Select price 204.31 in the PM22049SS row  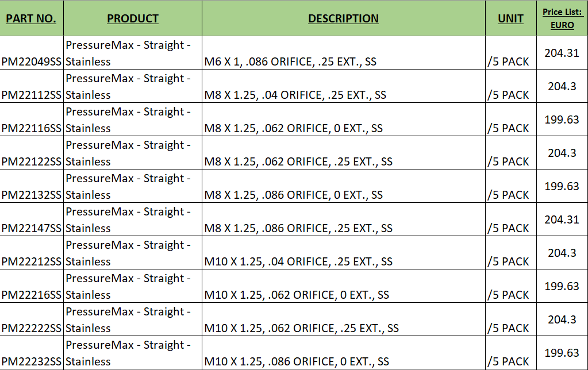pyautogui.click(x=562, y=53)
